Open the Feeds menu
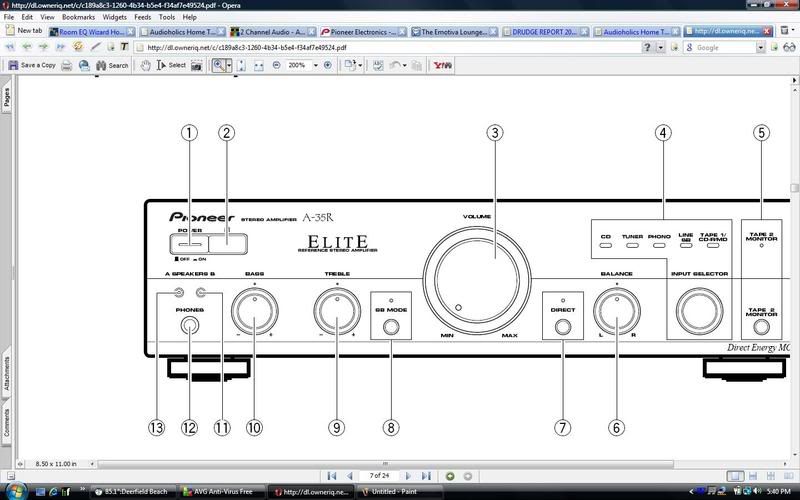Screen dimensions: 800x500 click(143, 17)
